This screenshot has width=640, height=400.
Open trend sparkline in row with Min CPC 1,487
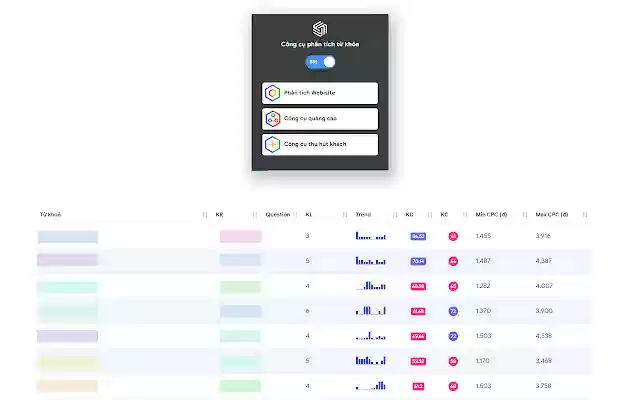(x=371, y=260)
